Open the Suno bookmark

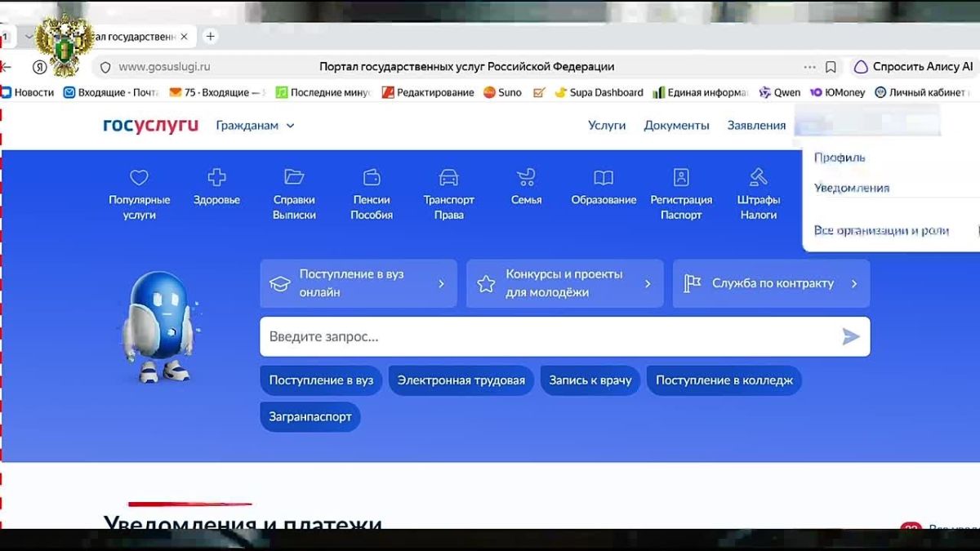pyautogui.click(x=503, y=92)
